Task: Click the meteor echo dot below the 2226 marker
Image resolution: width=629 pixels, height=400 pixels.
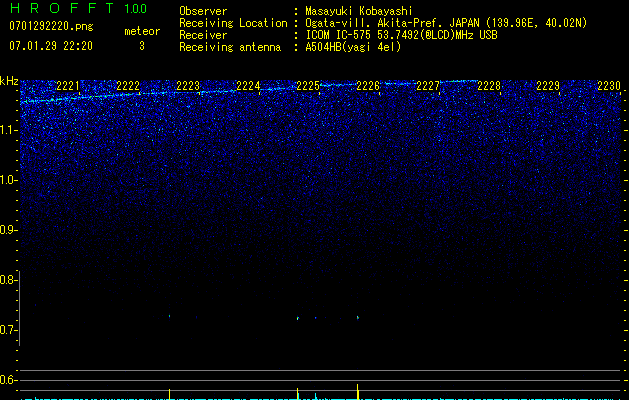Action: [358, 317]
